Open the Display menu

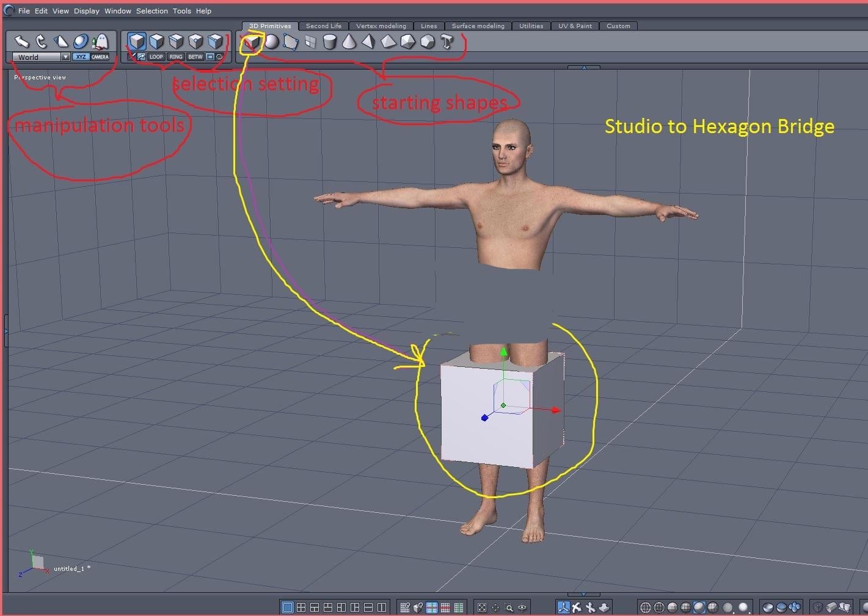coord(87,11)
